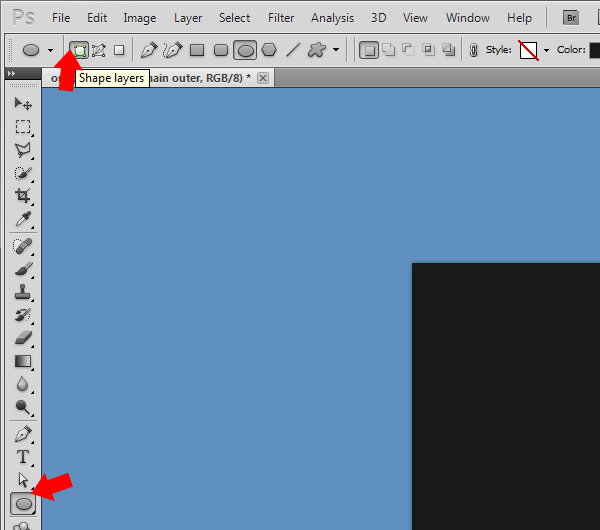Open the Help menu
This screenshot has height=530, width=600.
click(x=520, y=18)
